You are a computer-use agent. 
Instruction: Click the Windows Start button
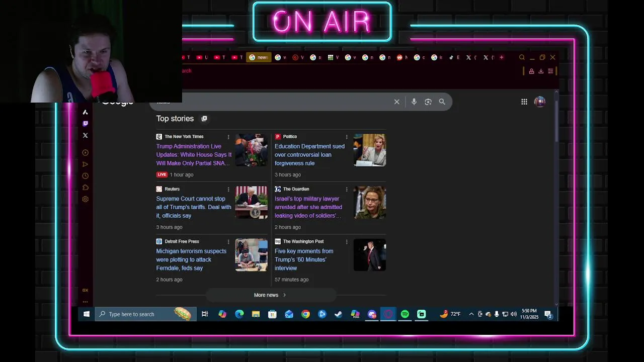[x=87, y=314]
